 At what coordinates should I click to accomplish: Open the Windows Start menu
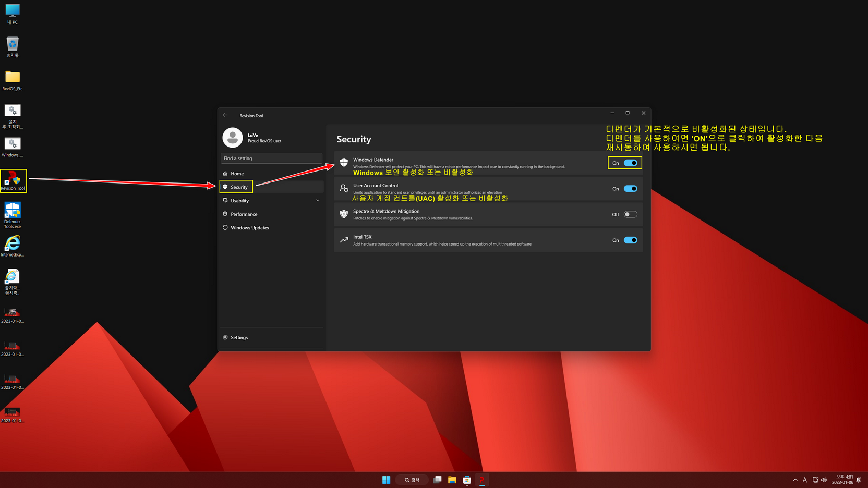click(x=386, y=480)
